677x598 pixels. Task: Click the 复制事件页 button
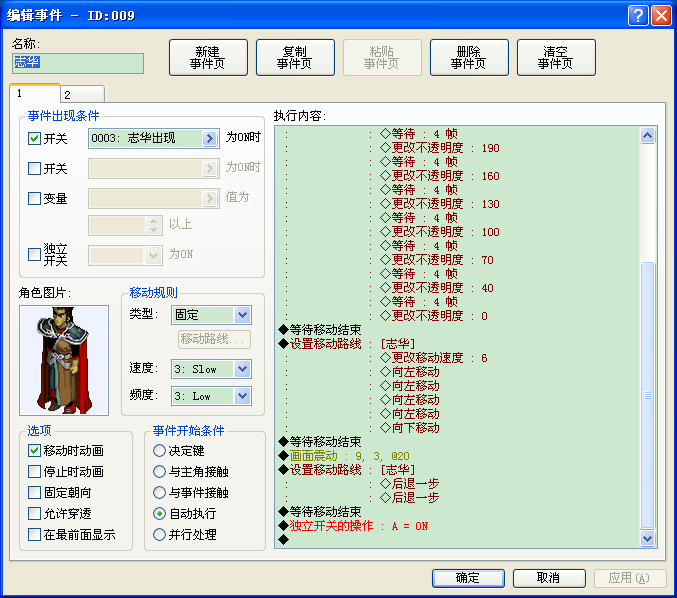(295, 57)
